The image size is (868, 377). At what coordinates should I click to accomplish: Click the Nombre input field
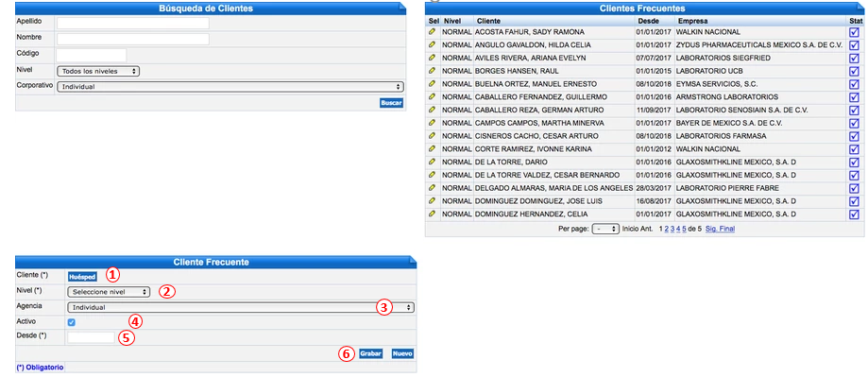click(133, 40)
